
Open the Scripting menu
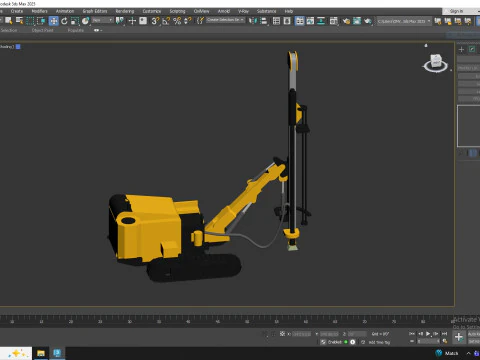pyautogui.click(x=177, y=11)
